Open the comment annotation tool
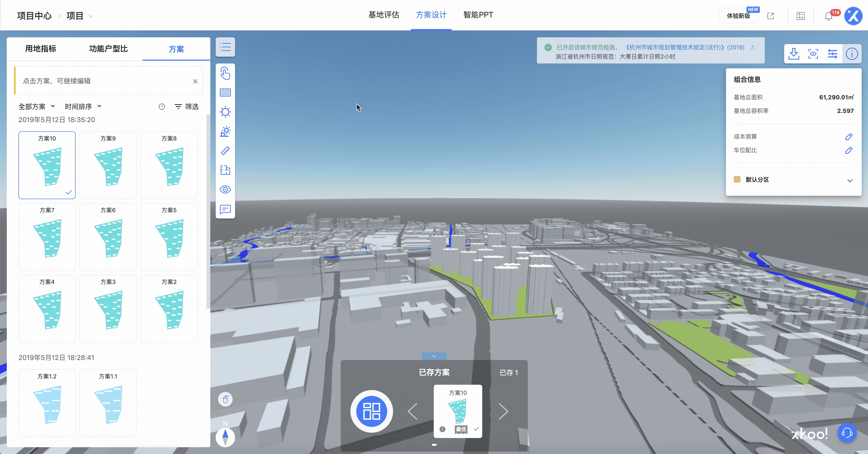Viewport: 868px width, 454px height. (225, 209)
